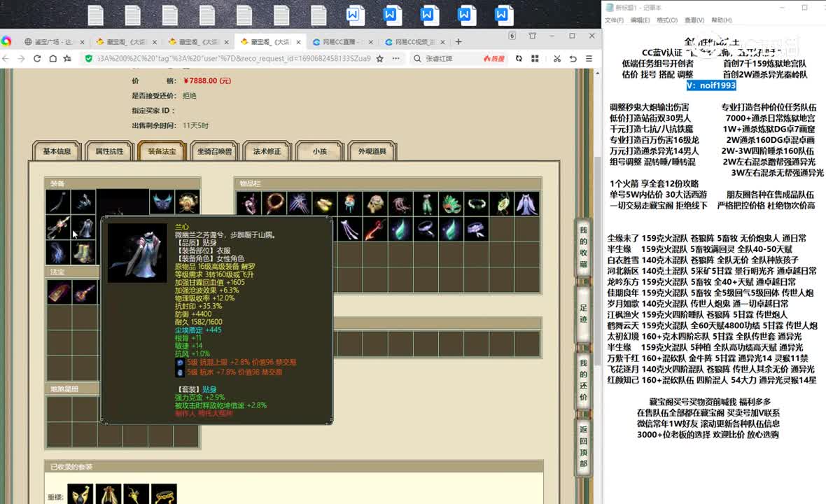Open the address bar three-dot options

pos(395,59)
